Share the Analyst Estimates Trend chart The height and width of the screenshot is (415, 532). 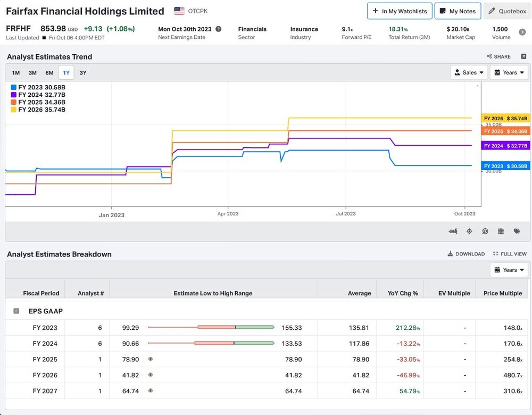(498, 56)
